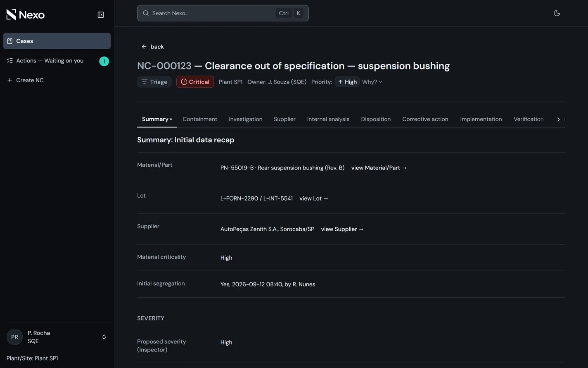Image resolution: width=588 pixels, height=368 pixels.
Task: Open the P. Rocha user switcher
Action: click(57, 337)
